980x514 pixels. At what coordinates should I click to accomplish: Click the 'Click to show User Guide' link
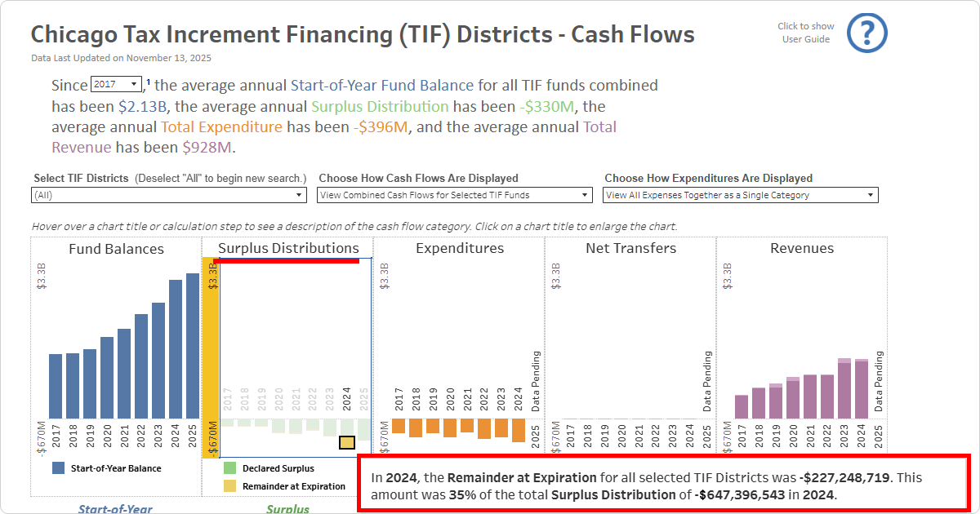(x=805, y=32)
